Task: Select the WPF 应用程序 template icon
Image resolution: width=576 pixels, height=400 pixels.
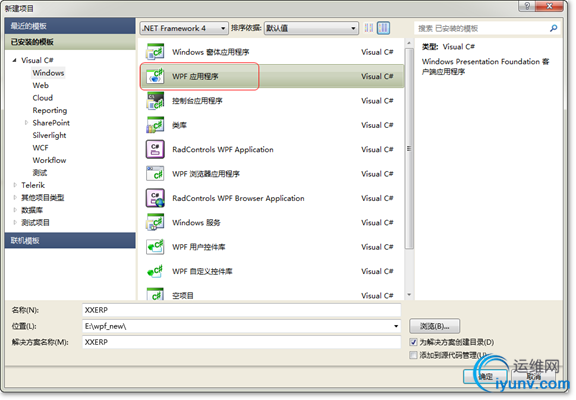Action: click(155, 76)
